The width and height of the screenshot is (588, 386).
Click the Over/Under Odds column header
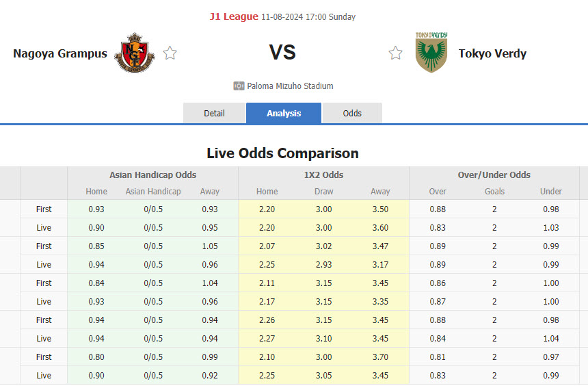click(x=494, y=175)
